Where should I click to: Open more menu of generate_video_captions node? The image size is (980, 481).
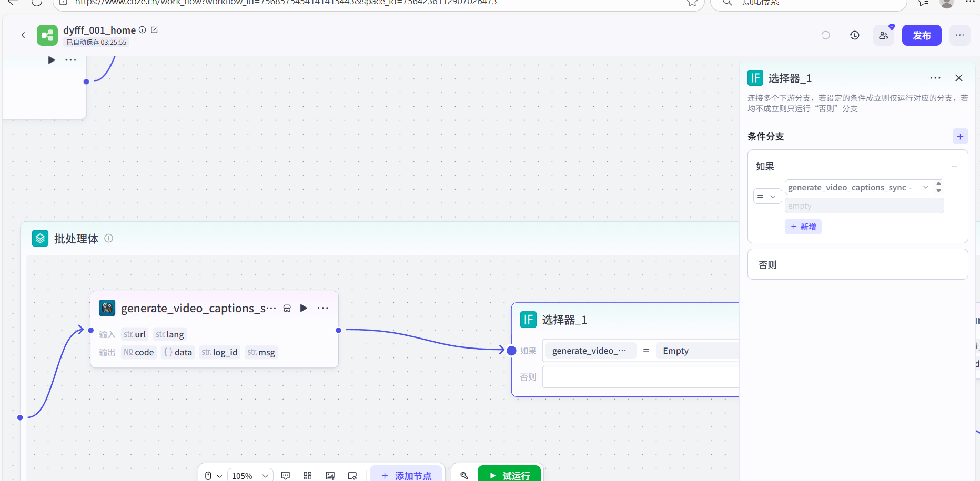point(323,308)
